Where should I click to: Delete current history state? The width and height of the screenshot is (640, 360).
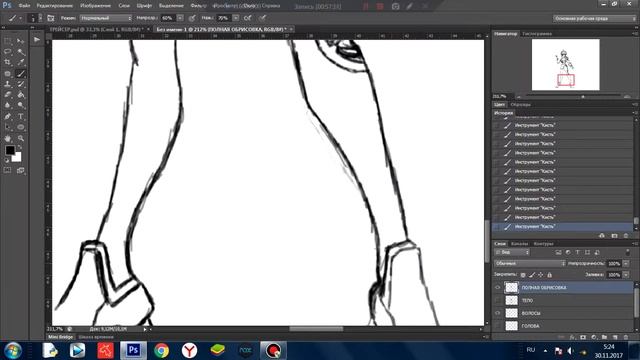pos(626,236)
